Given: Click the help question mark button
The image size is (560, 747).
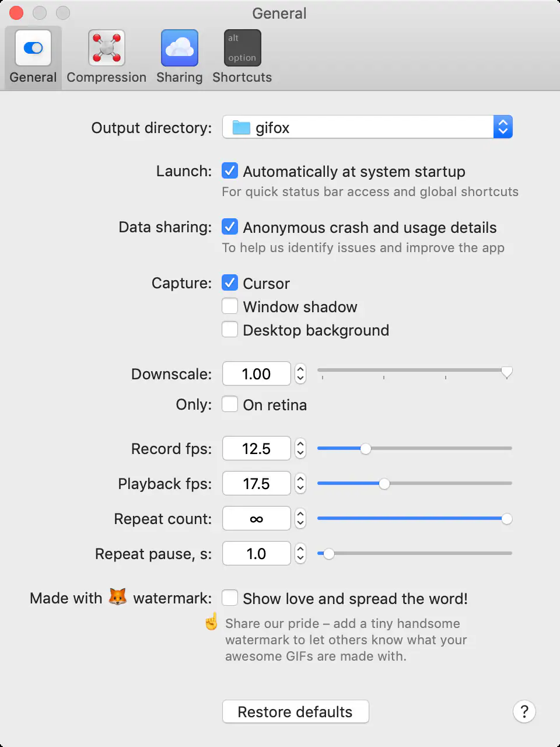Looking at the screenshot, I should [x=524, y=711].
